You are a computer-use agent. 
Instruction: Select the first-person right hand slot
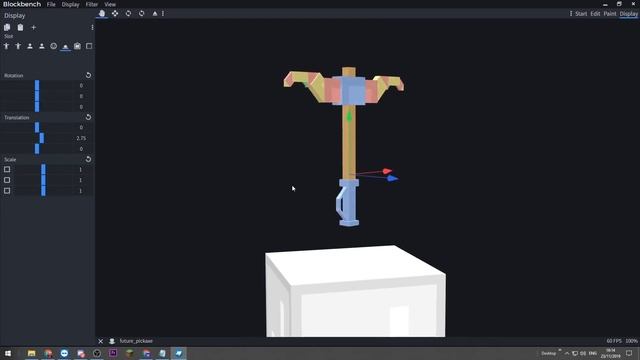(30, 46)
